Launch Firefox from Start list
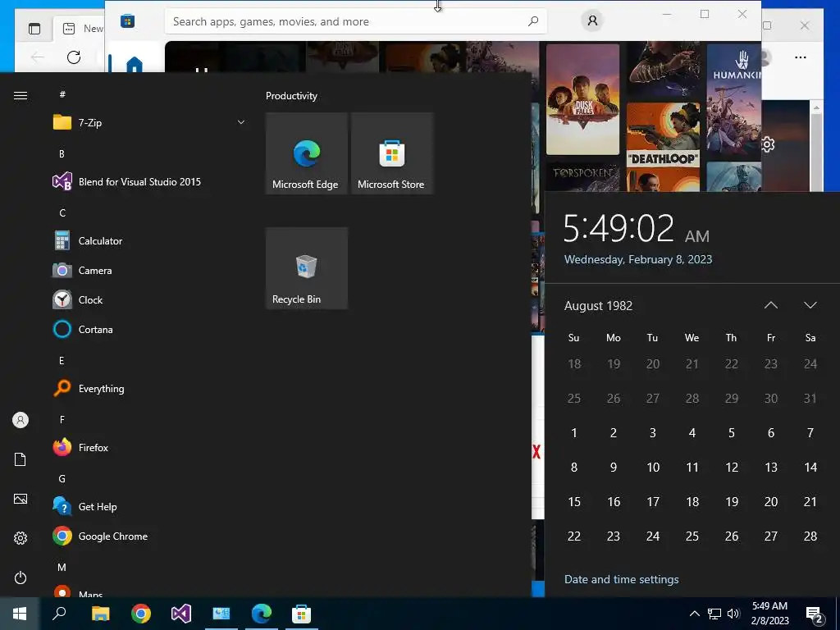The height and width of the screenshot is (630, 840). tap(149, 447)
